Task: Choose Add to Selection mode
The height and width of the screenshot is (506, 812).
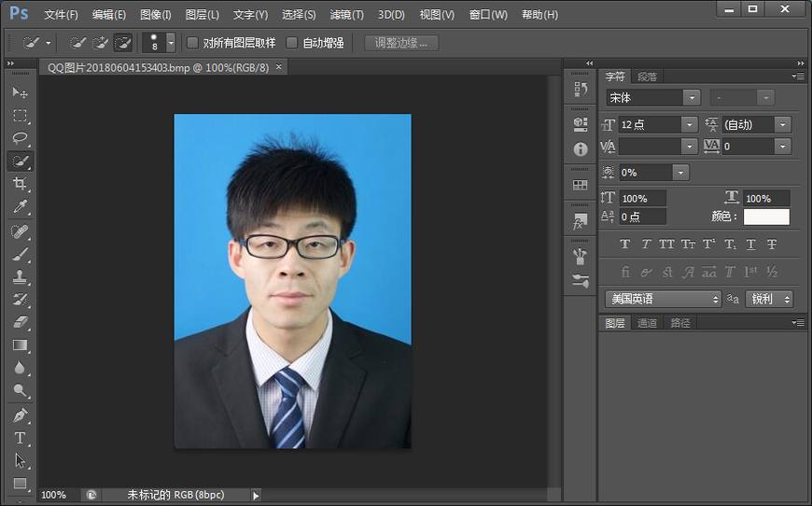Action: [100, 42]
